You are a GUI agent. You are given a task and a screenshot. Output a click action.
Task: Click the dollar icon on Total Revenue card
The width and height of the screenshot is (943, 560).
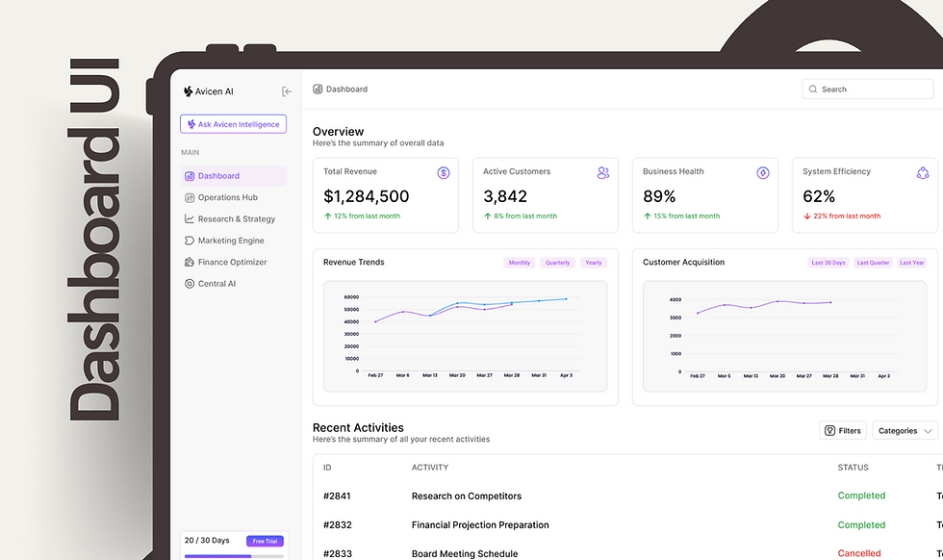click(444, 173)
